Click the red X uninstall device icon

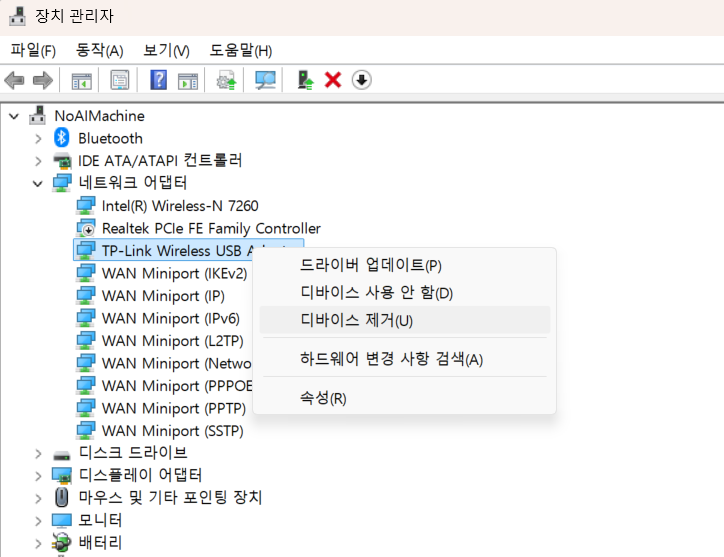tap(333, 80)
